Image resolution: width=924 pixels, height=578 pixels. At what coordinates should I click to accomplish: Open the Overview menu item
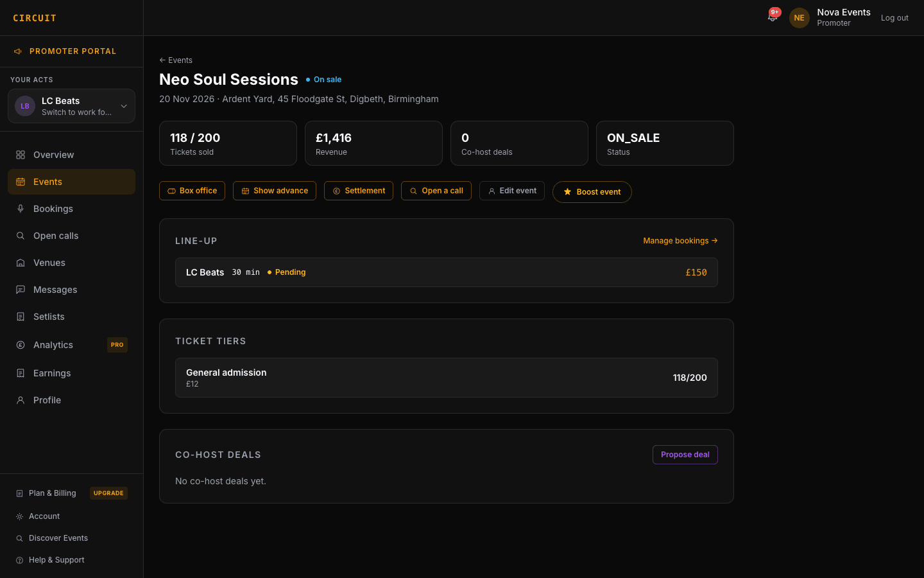coord(71,155)
